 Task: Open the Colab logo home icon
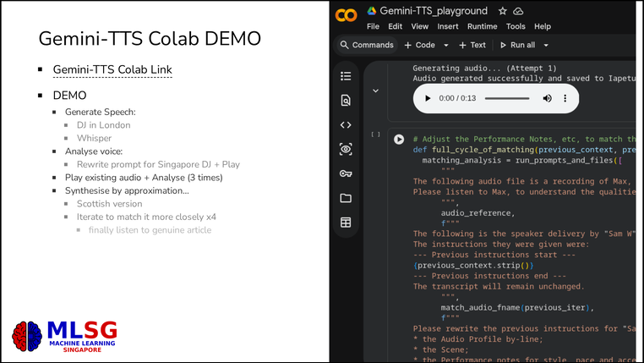coord(346,15)
